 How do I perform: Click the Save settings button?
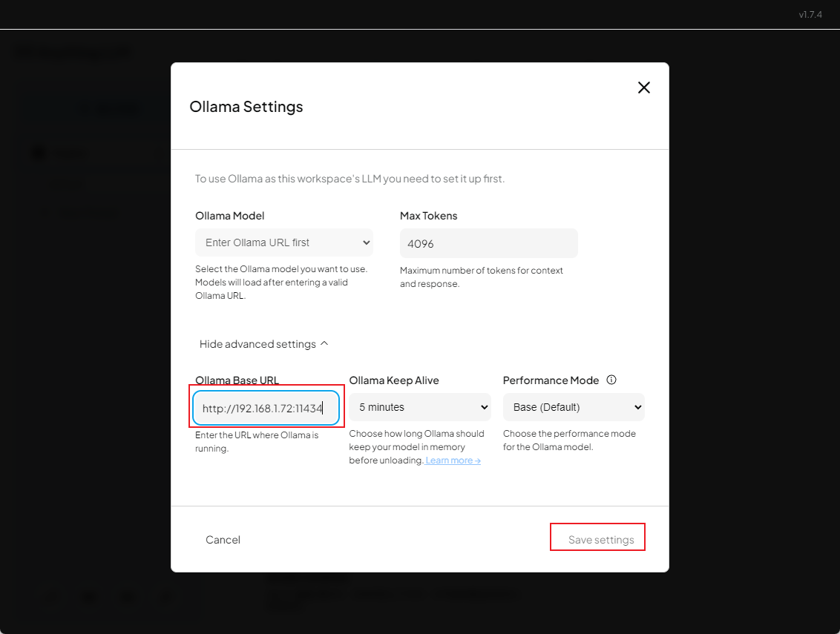click(x=601, y=540)
